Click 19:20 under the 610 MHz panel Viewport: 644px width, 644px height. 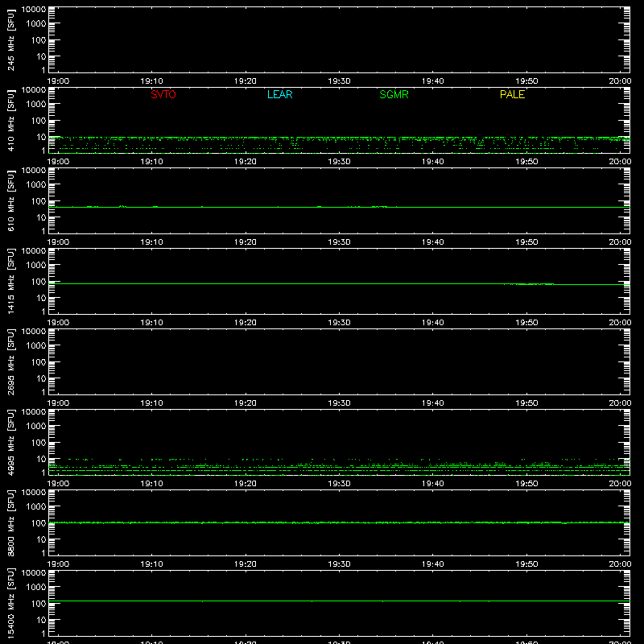tap(246, 242)
